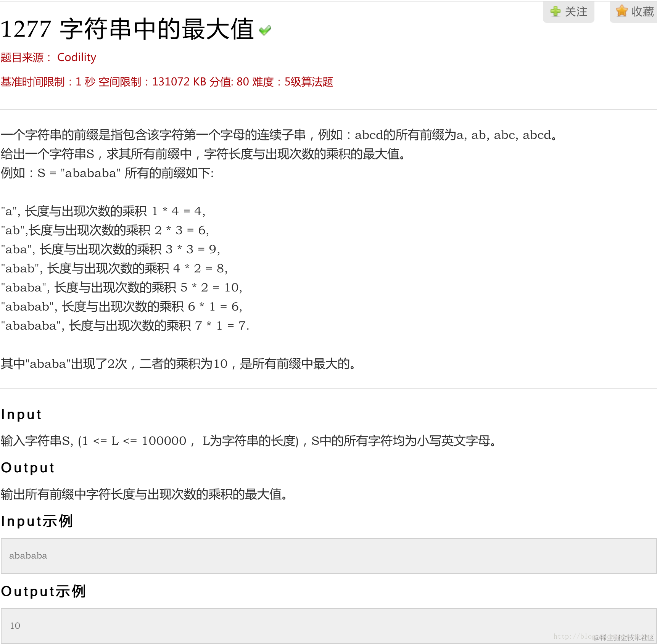Viewport: 657px width, 644px height.
Task: Click the example line S = "abababa"
Action: tap(108, 173)
